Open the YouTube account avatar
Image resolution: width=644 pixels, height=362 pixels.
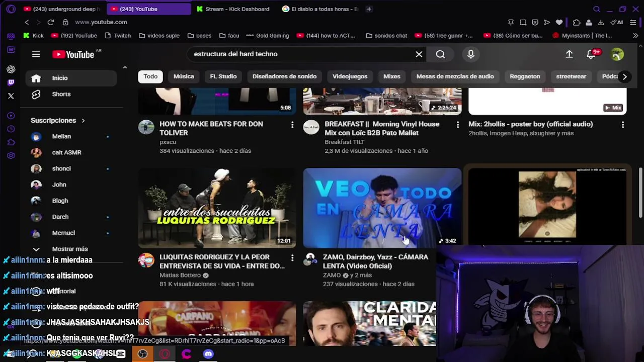tap(617, 54)
